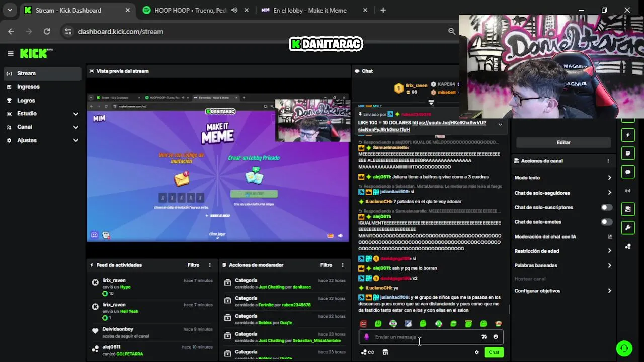Expand Restricción de edad settings

click(563, 251)
